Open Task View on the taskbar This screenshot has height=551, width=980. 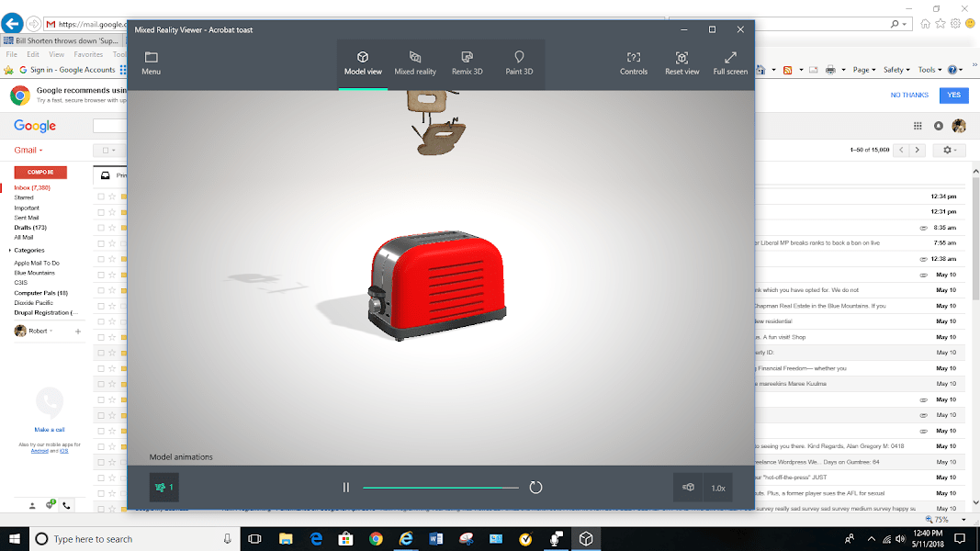[255, 538]
